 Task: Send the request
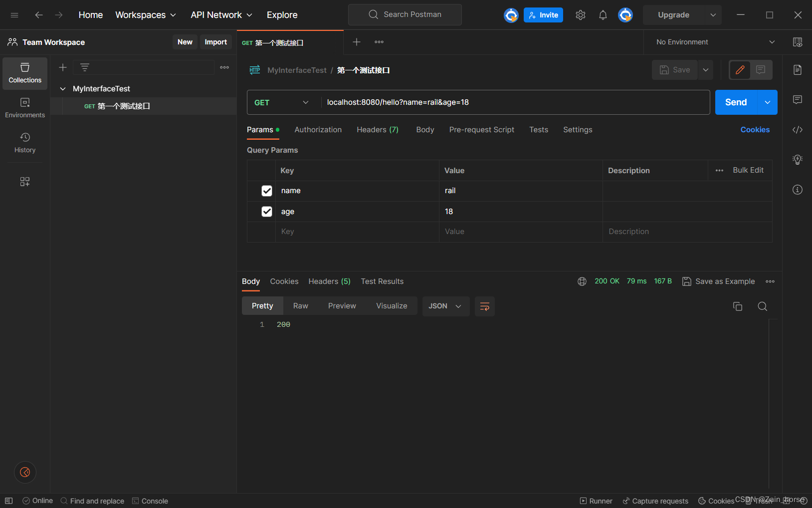(x=736, y=102)
